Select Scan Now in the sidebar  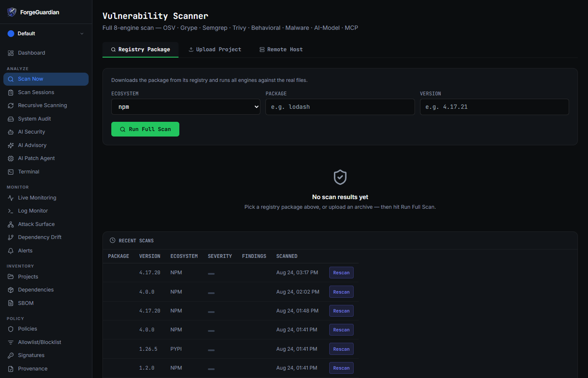click(x=46, y=79)
